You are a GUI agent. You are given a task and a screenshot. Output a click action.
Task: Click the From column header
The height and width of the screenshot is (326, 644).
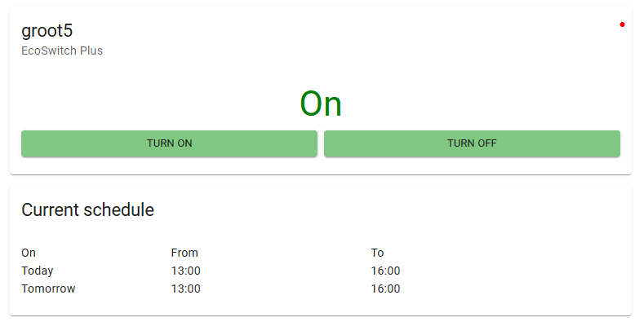184,253
